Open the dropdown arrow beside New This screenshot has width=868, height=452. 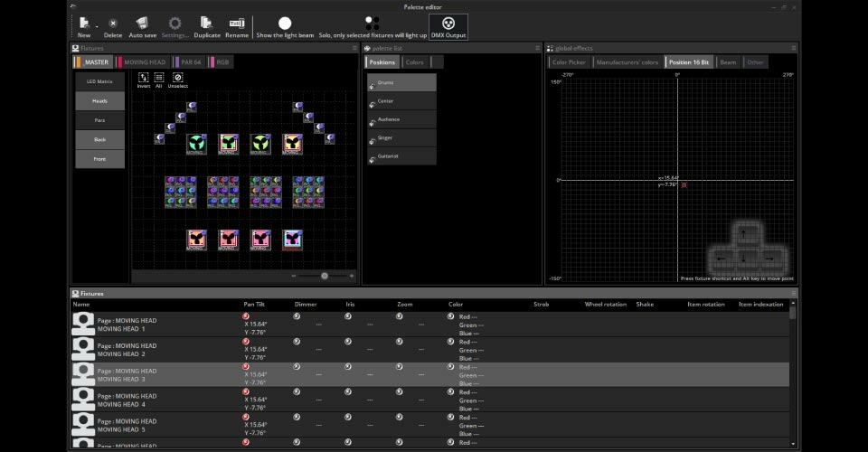(96, 26)
